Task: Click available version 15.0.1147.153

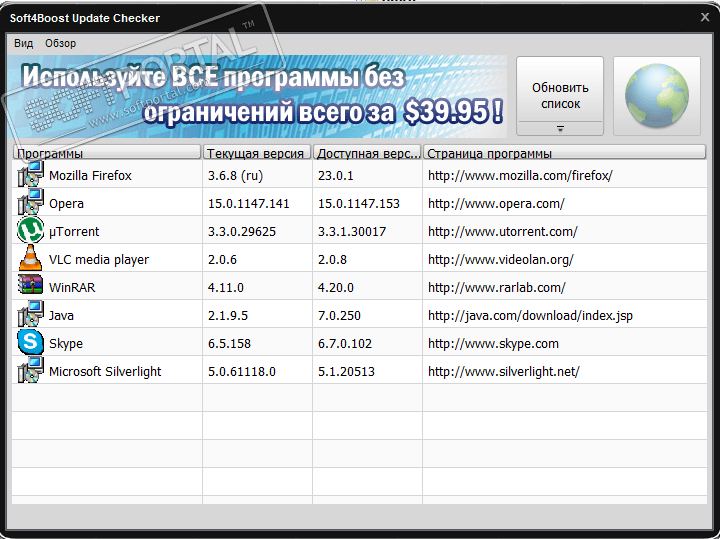Action: click(x=359, y=203)
